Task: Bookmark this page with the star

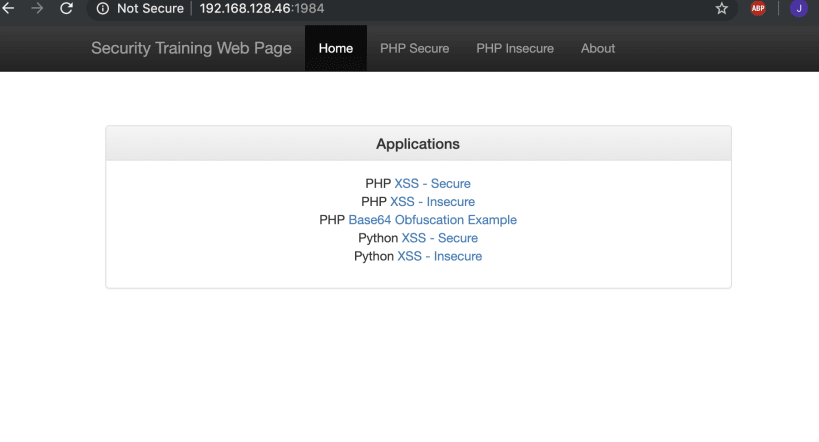Action: click(722, 8)
